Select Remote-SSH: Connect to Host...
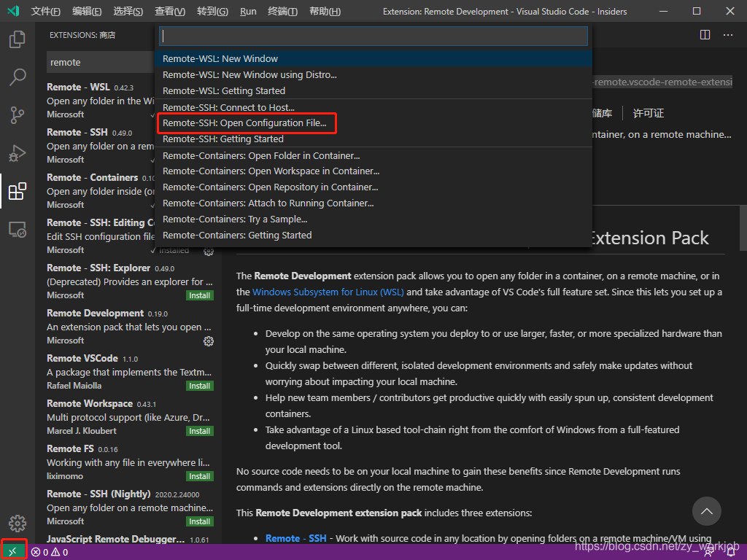Screen dimensions: 747x560 [x=373, y=108]
